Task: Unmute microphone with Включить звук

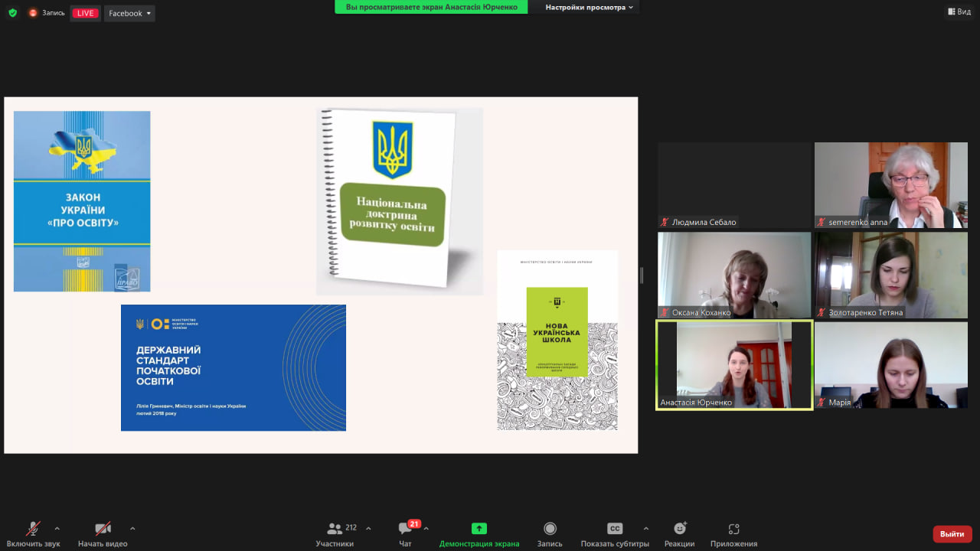Action: [x=33, y=530]
